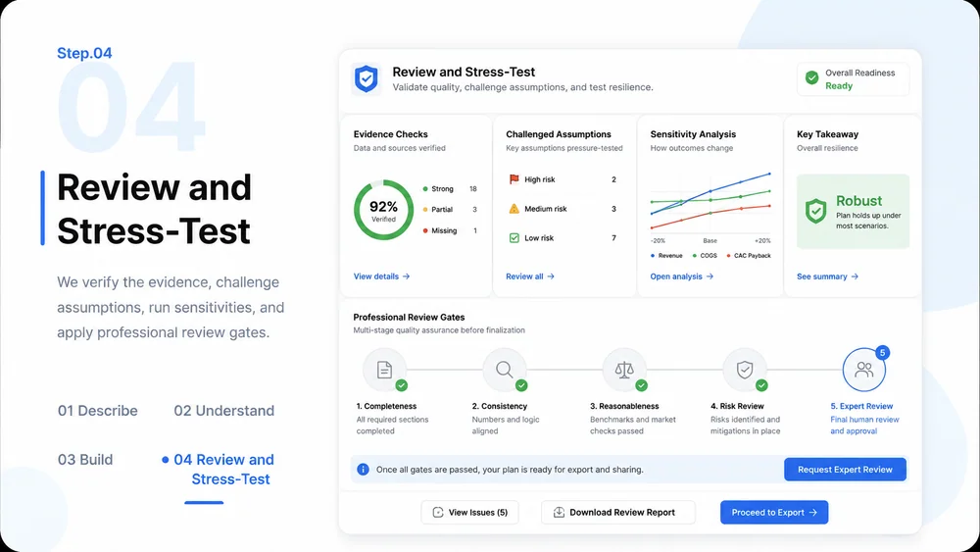Viewport: 980px width, 552px height.
Task: Open See summary link
Action: click(827, 276)
